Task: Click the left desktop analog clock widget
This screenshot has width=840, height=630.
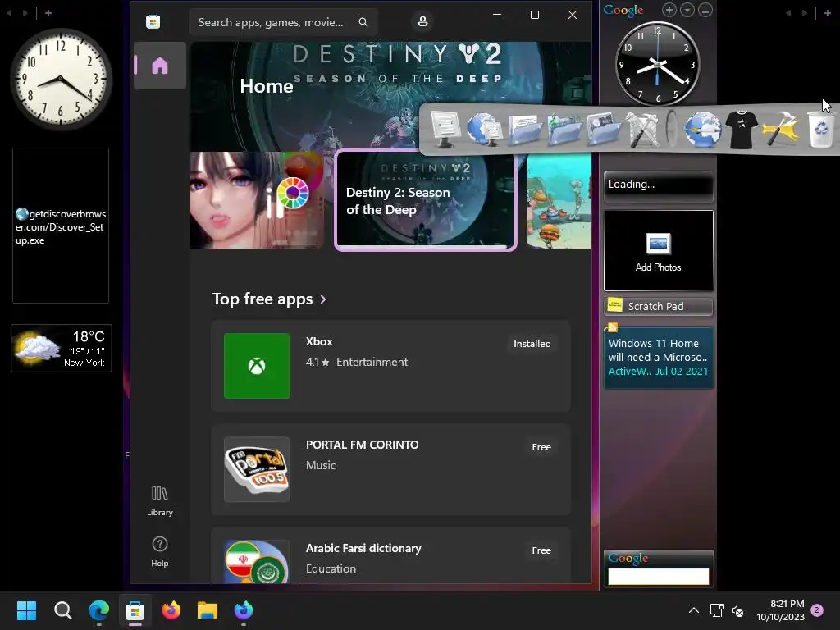Action: click(61, 79)
